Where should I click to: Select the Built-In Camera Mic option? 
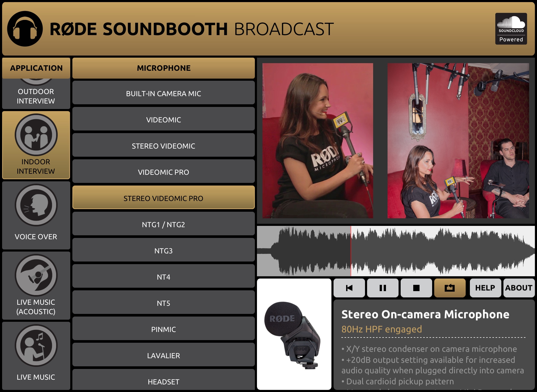tap(163, 94)
